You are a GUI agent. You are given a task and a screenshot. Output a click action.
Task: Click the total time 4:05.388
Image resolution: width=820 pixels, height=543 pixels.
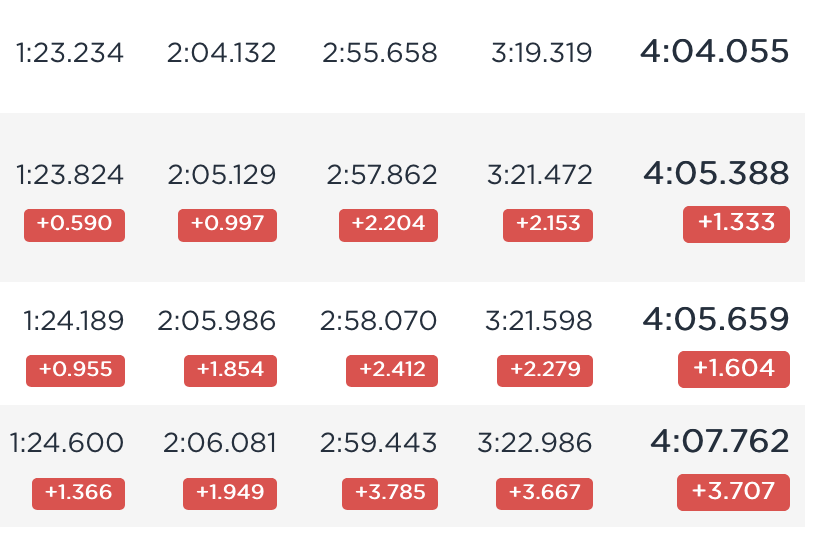(716, 173)
